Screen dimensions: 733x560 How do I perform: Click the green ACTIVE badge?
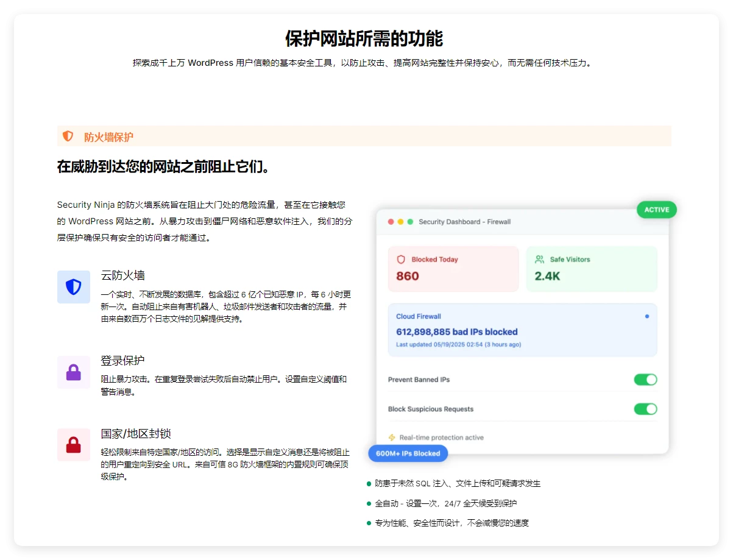click(x=656, y=210)
